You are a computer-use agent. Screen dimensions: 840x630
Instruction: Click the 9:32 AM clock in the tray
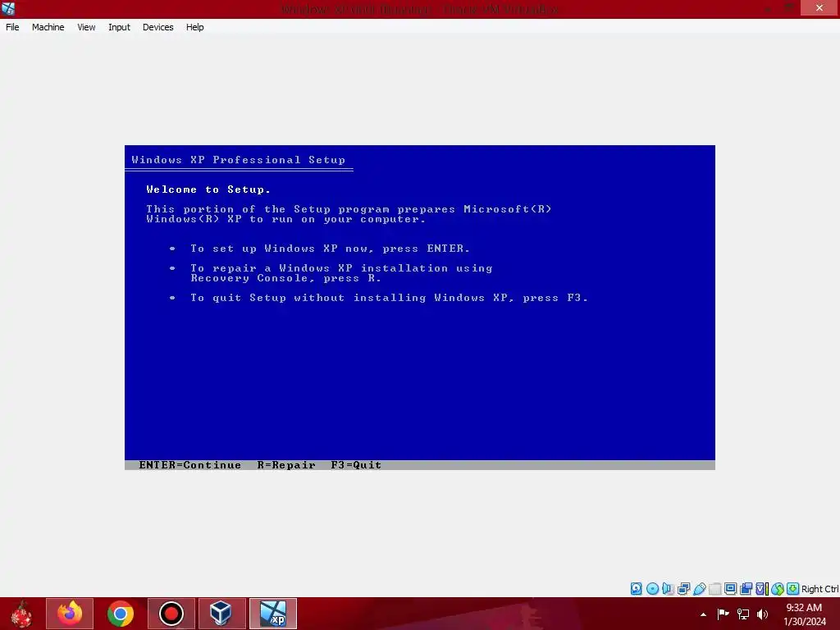coord(804,608)
